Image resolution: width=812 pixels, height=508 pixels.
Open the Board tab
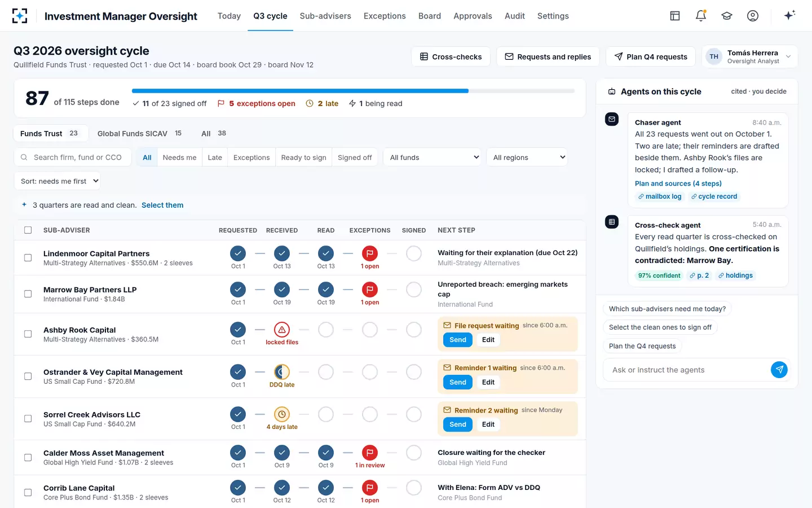[x=430, y=16]
